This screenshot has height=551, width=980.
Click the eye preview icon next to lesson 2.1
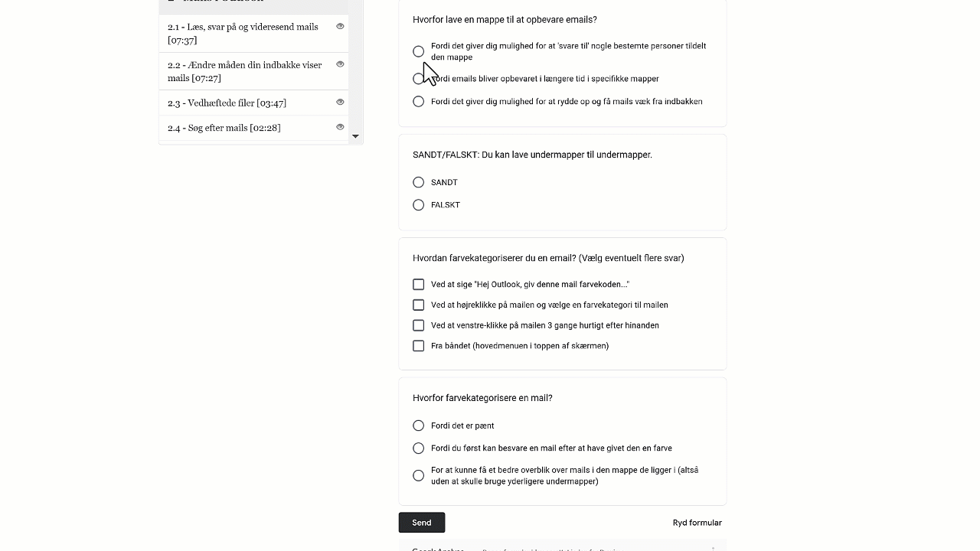340,26
